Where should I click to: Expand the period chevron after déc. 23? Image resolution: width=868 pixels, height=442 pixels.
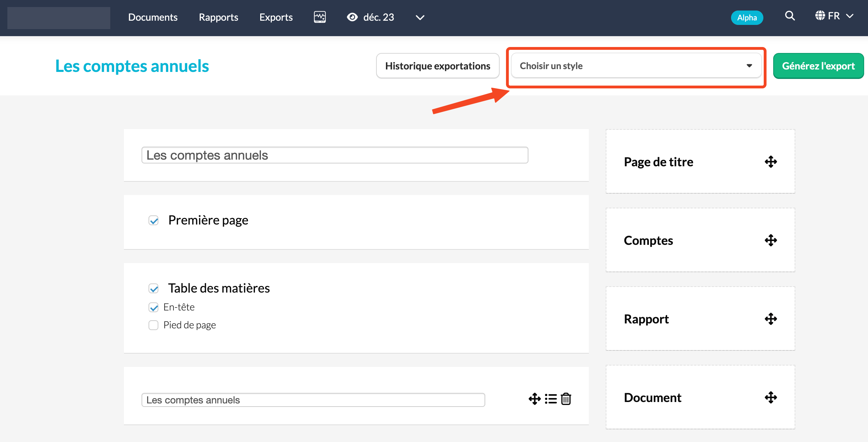pyautogui.click(x=420, y=18)
